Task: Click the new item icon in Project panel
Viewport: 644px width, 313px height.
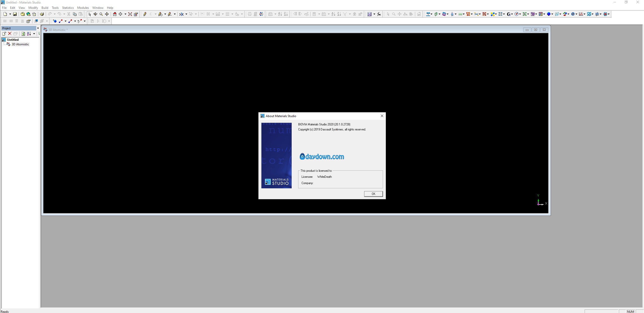Action: 4,33
